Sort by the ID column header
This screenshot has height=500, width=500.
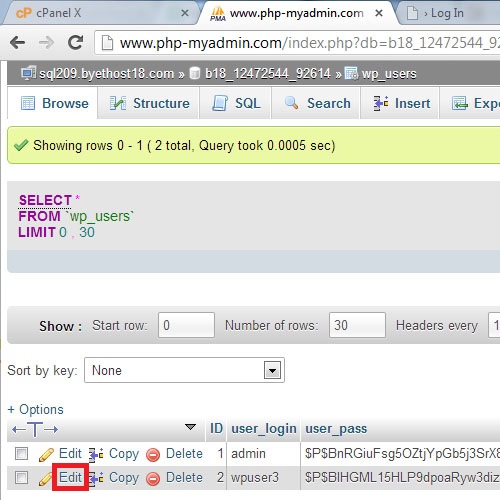216,428
